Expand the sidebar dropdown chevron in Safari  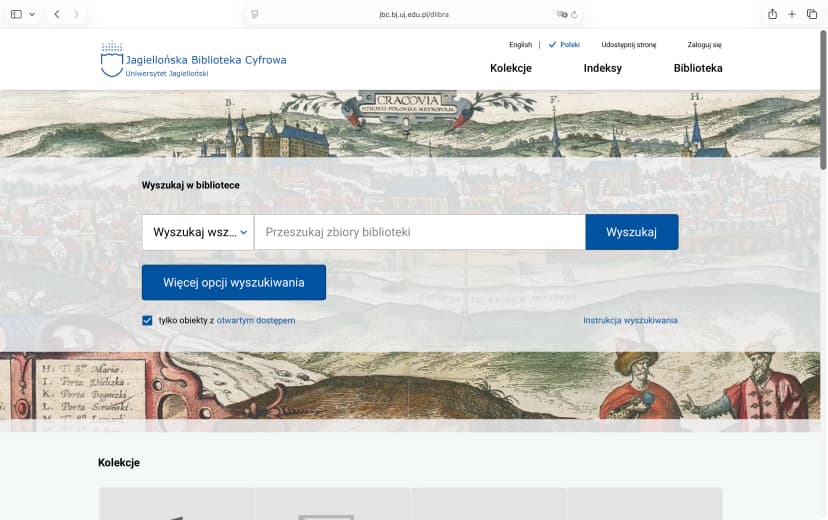tap(32, 14)
